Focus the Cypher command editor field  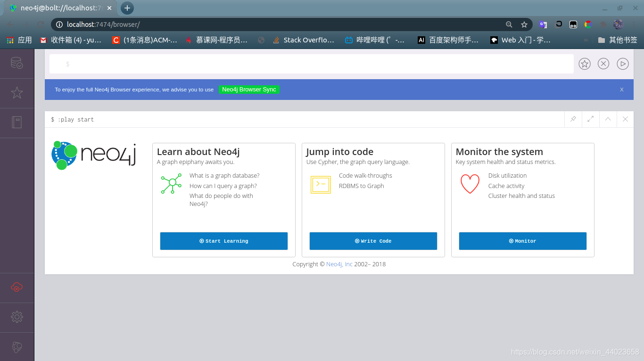[312, 64]
